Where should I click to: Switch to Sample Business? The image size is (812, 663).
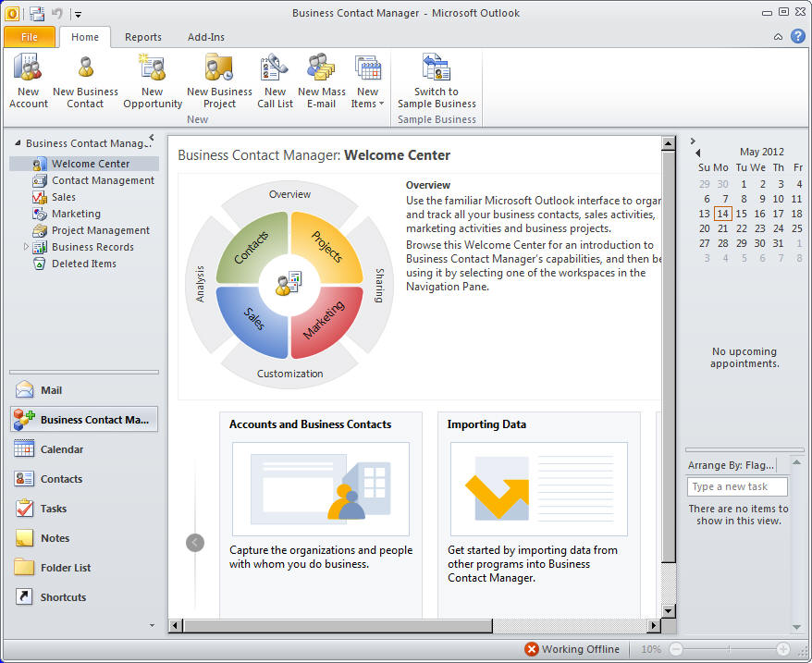[x=437, y=80]
